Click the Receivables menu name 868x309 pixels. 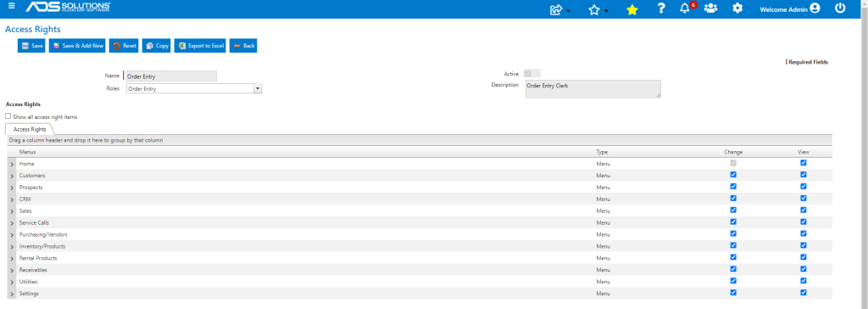point(33,270)
